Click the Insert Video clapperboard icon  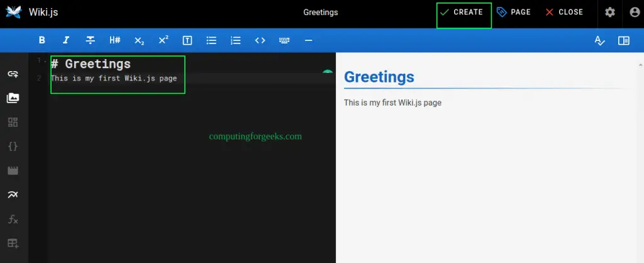pos(13,171)
